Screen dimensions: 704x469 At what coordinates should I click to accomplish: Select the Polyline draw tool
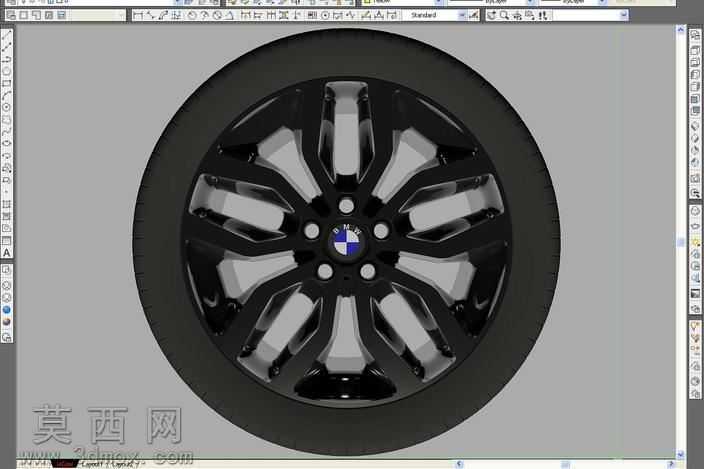(6, 60)
